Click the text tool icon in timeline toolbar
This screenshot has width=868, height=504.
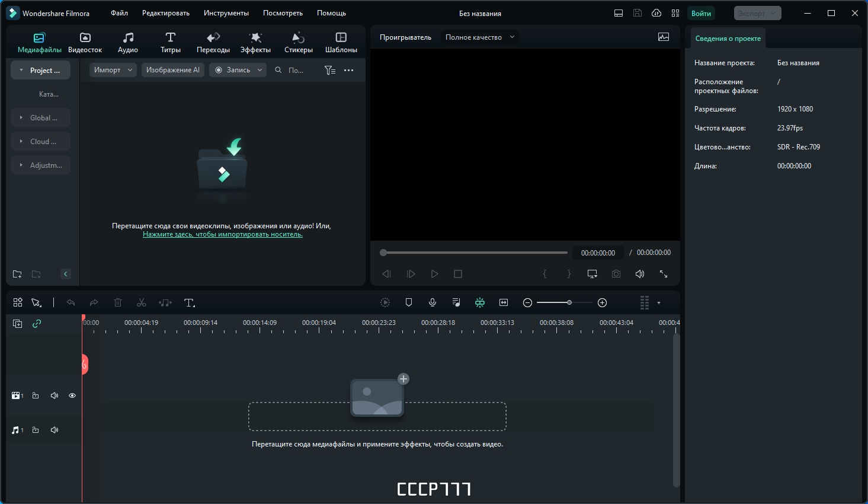pyautogui.click(x=190, y=303)
